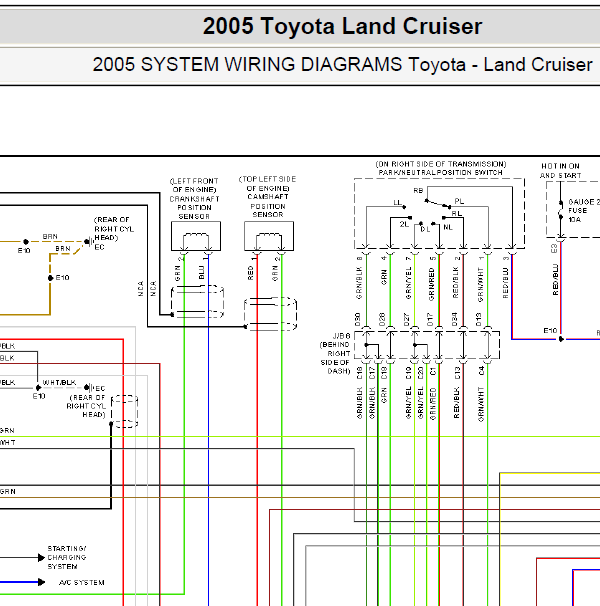The height and width of the screenshot is (606, 600).
Task: Click the RED wire label under camshaft sensor
Action: pos(250,272)
